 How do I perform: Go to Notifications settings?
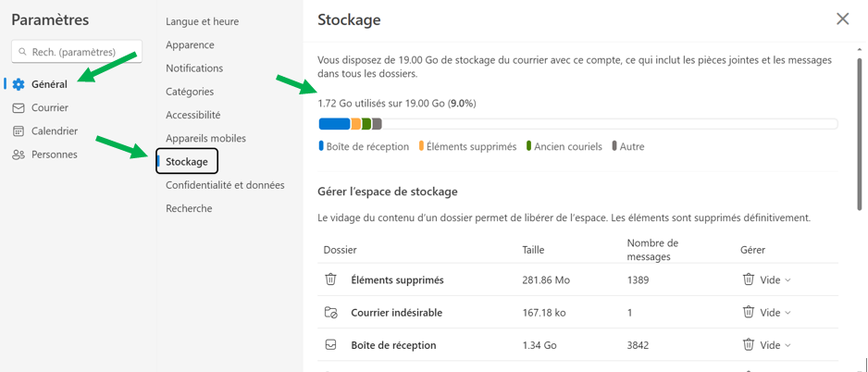(x=194, y=68)
